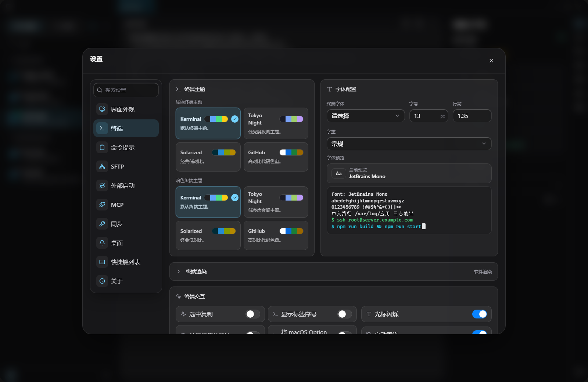Click the 桌面 bell icon
The image size is (588, 382).
click(102, 243)
